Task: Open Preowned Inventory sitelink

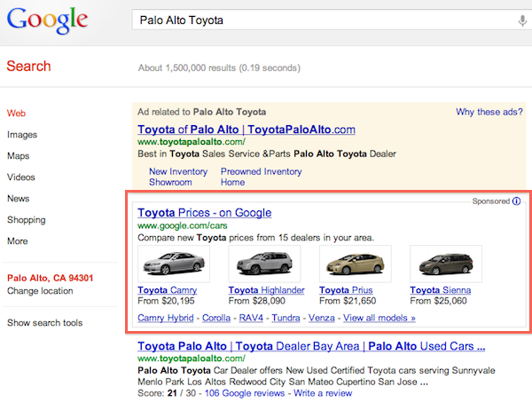Action: [261, 171]
